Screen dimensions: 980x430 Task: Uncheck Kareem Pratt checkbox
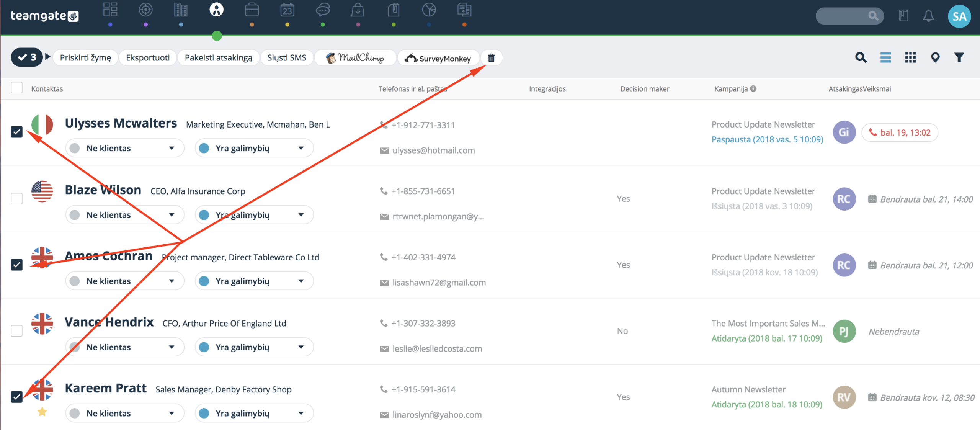click(17, 397)
